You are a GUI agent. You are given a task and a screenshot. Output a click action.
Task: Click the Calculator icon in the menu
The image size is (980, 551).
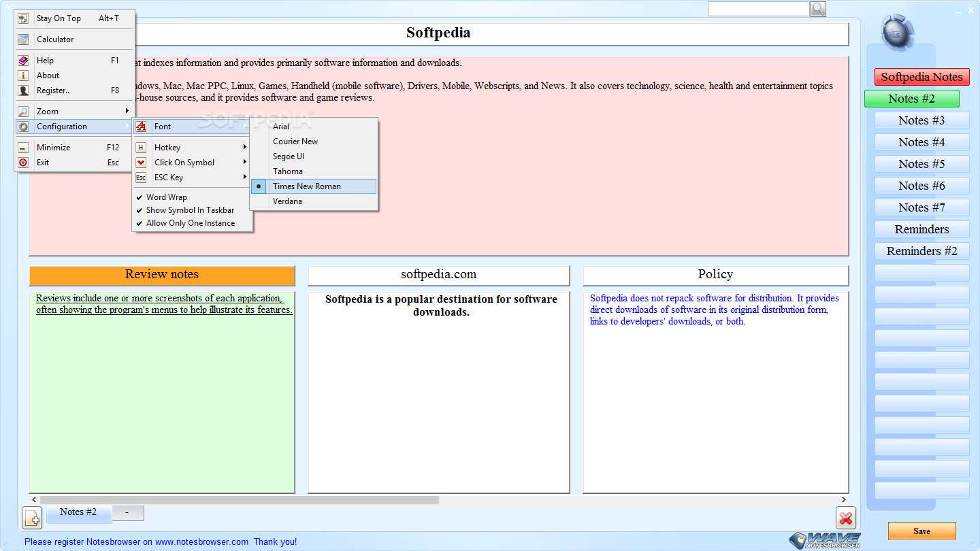tap(23, 39)
